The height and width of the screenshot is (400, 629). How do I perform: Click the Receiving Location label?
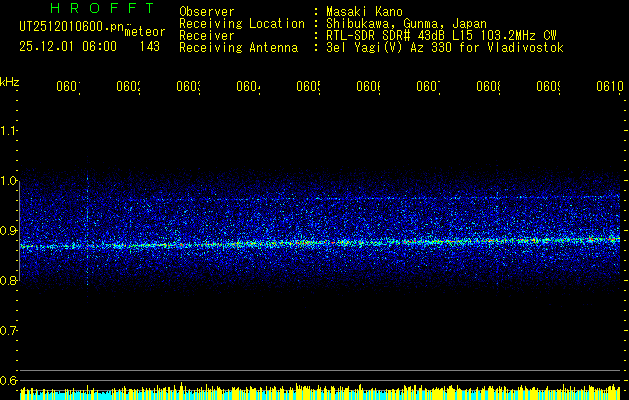(242, 24)
